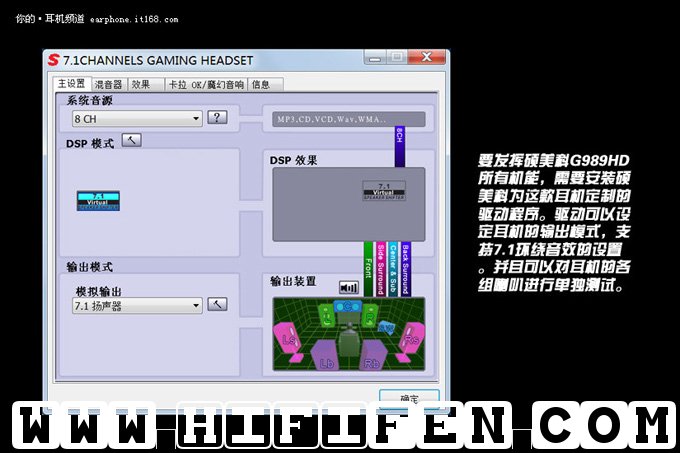Click the green Front channel bar
Image resolution: width=680 pixels, height=453 pixels.
point(368,269)
